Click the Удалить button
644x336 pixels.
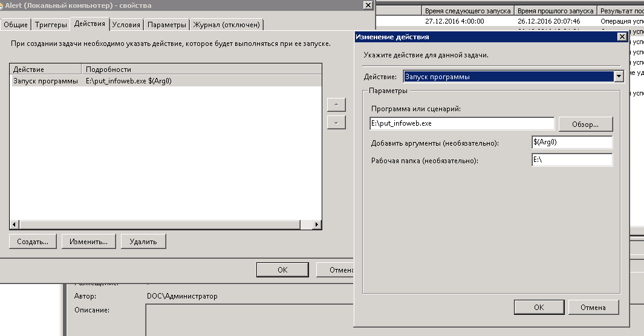pyautogui.click(x=143, y=241)
